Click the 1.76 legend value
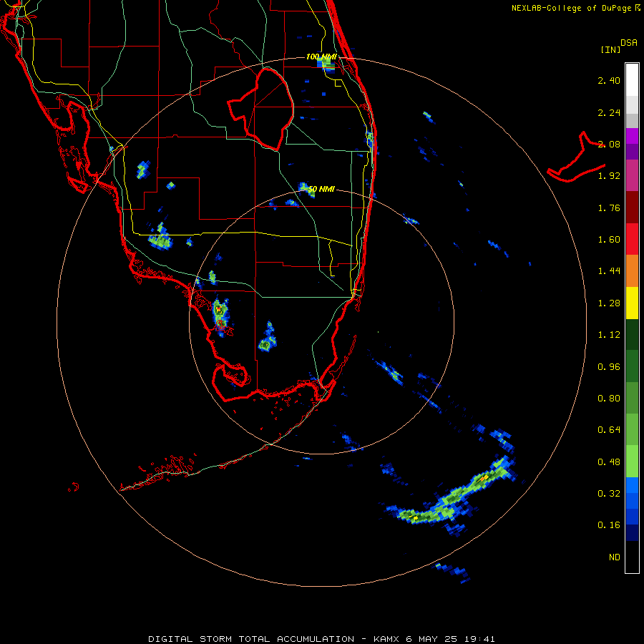 coord(609,208)
